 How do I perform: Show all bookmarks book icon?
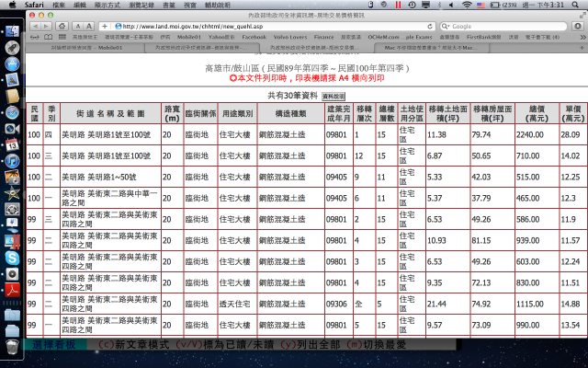[48, 37]
